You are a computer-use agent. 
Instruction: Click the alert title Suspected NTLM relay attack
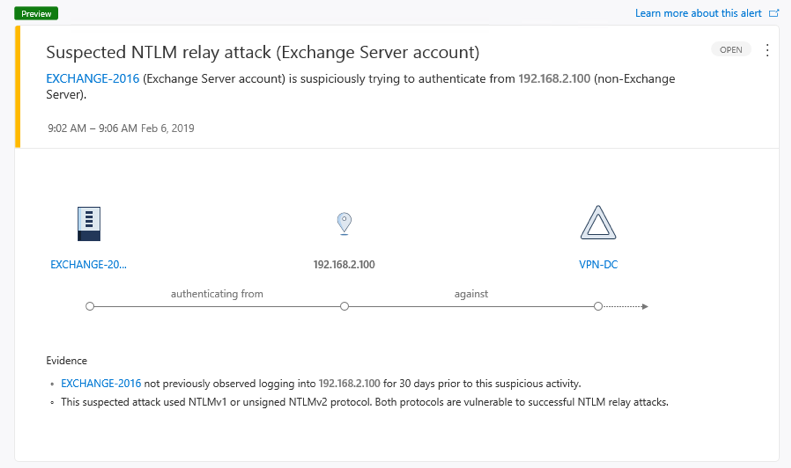coord(263,52)
